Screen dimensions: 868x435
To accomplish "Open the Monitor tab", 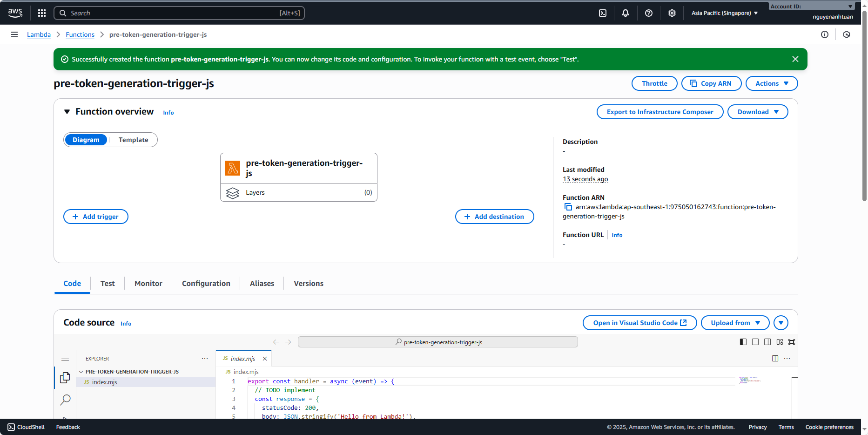I will [148, 283].
